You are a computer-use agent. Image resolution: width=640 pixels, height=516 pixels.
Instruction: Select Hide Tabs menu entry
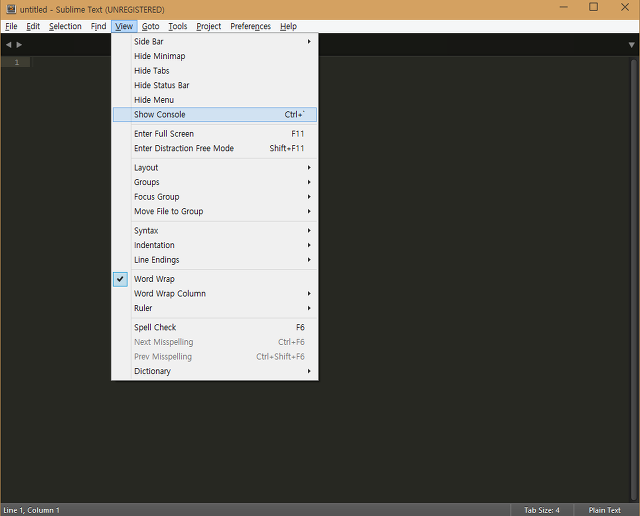[x=215, y=71]
